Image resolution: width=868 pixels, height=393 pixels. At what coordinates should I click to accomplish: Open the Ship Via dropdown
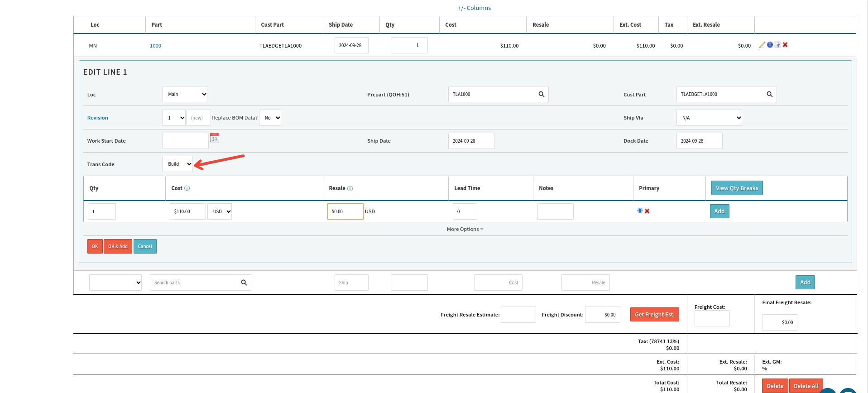[x=709, y=118]
